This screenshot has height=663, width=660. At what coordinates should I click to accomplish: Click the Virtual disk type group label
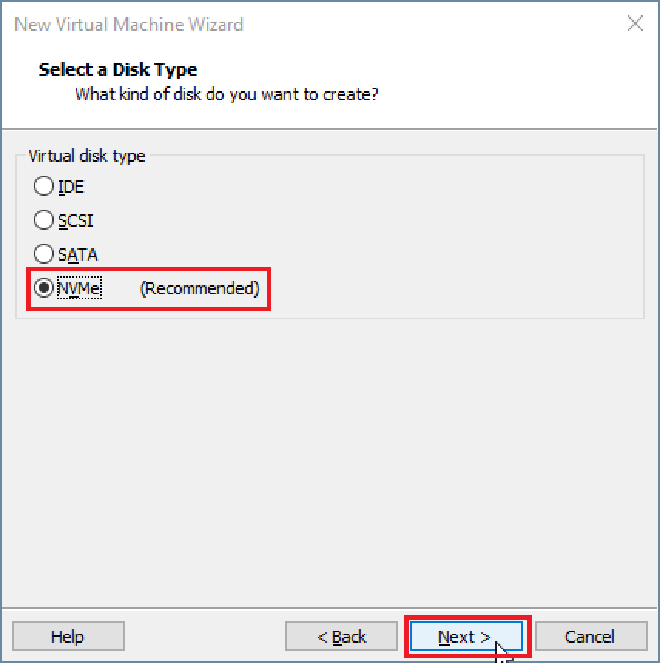tap(87, 156)
